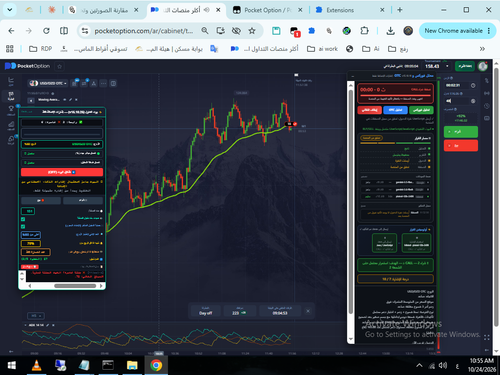Open the Ai bookmarks folder
The width and height of the screenshot is (500, 375).
point(371,49)
